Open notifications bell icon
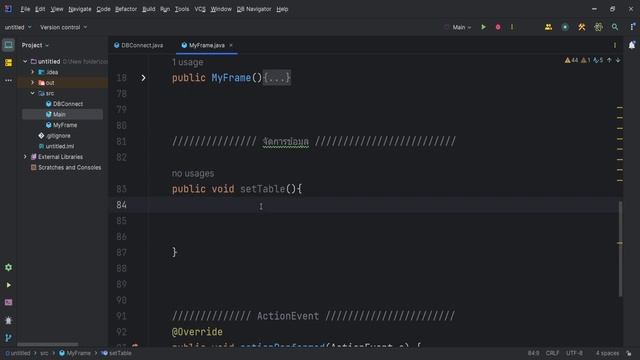 (632, 45)
